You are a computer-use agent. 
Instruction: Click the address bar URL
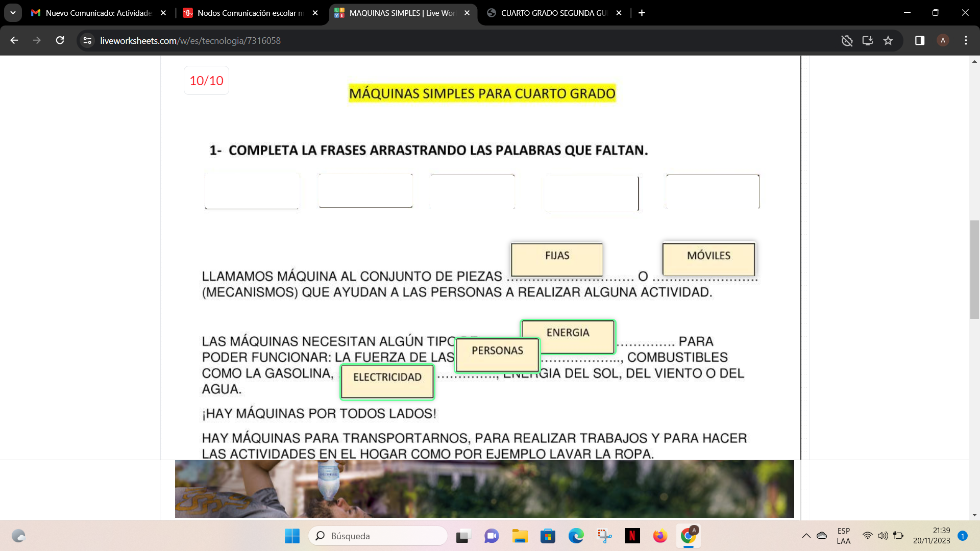pyautogui.click(x=190, y=40)
